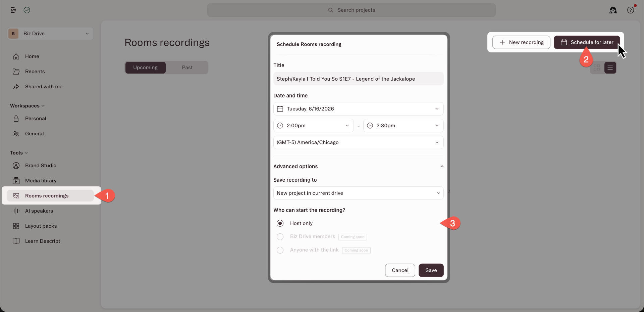Click the Rooms recordings sidebar icon
Viewport: 644px width, 312px height.
(16, 196)
